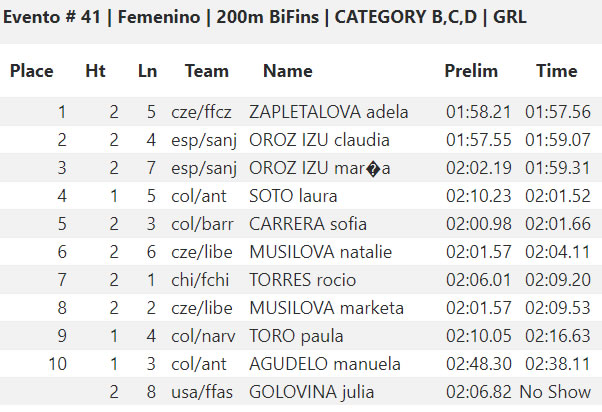Screen dimensions: 602x412
Task: Click the Name column header
Action: click(288, 71)
